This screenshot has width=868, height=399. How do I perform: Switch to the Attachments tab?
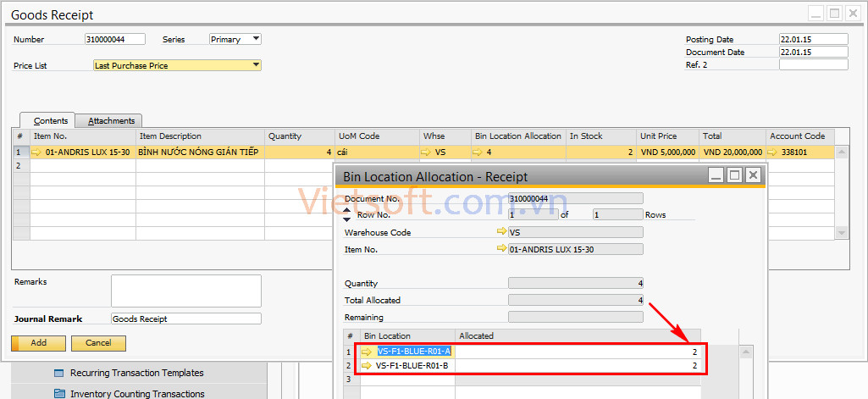coord(112,121)
